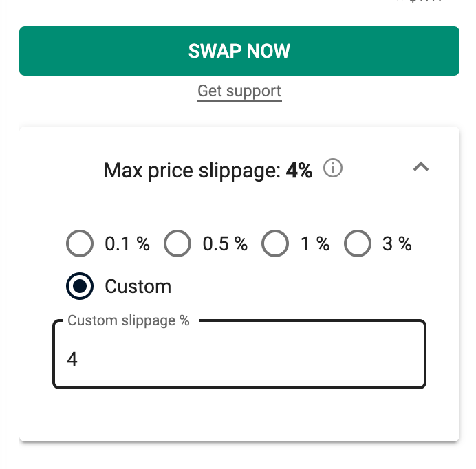476x469 pixels.
Task: Click the "Custom" option label text
Action: point(138,286)
